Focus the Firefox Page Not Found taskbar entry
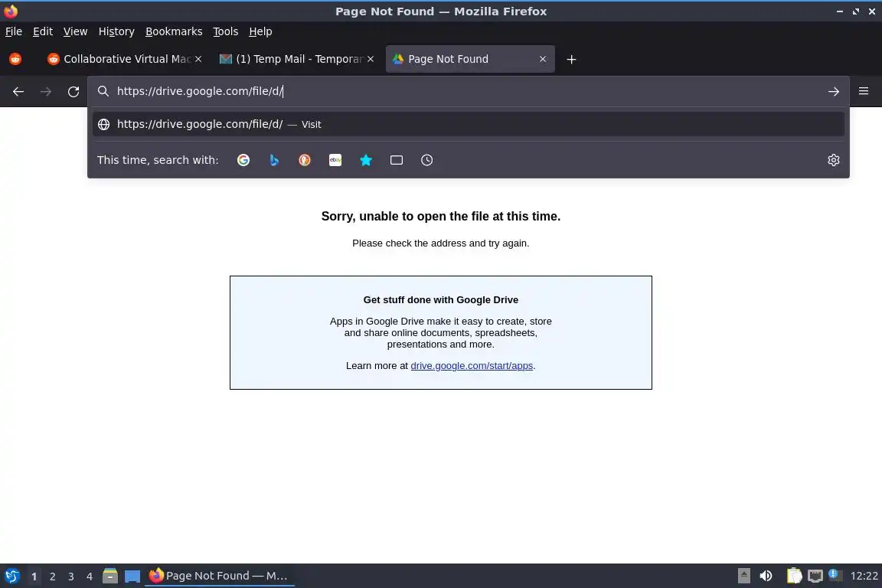The image size is (882, 588). (220, 576)
